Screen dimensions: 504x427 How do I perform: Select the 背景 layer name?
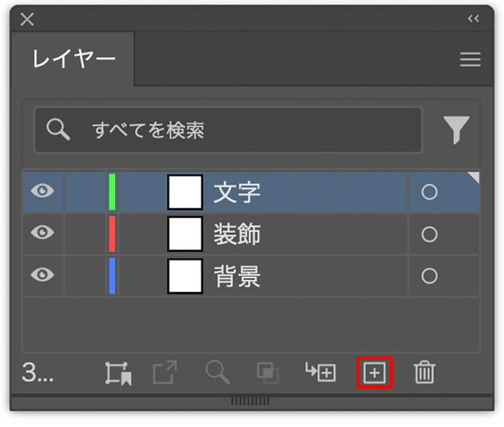(237, 276)
